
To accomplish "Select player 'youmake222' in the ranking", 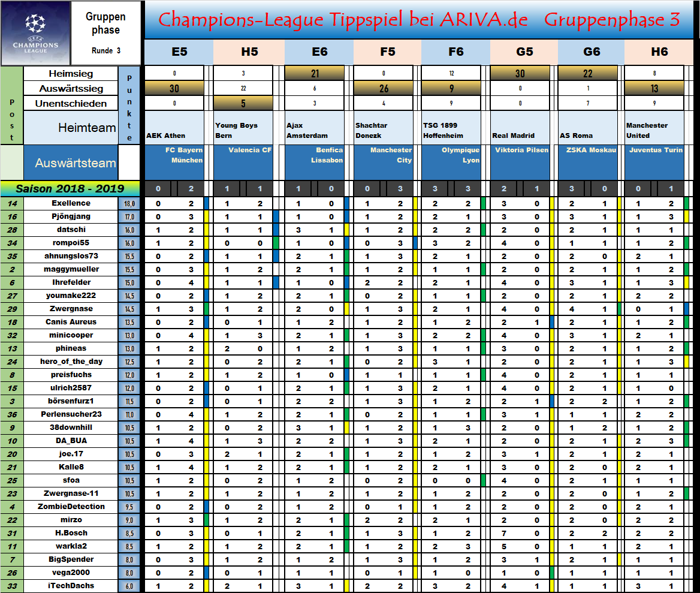I will tap(71, 296).
